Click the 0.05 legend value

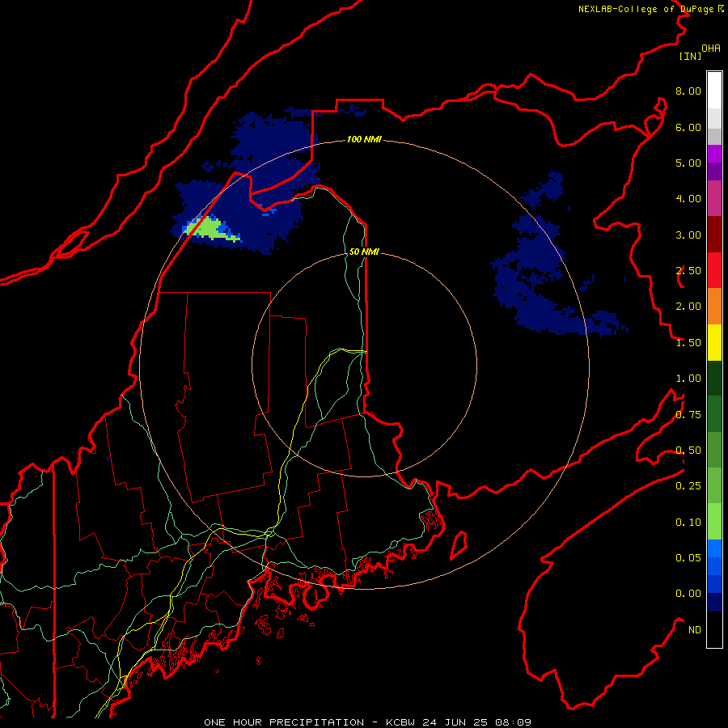688,558
